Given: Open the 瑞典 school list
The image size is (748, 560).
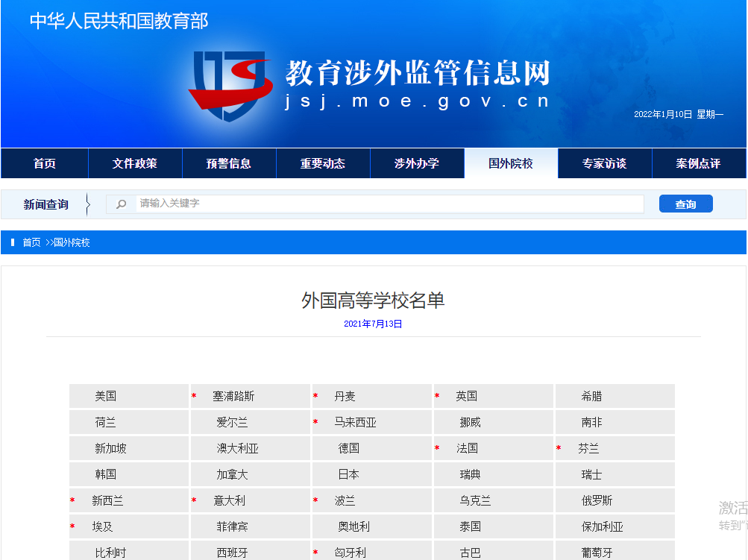Looking at the screenshot, I should tap(470, 474).
